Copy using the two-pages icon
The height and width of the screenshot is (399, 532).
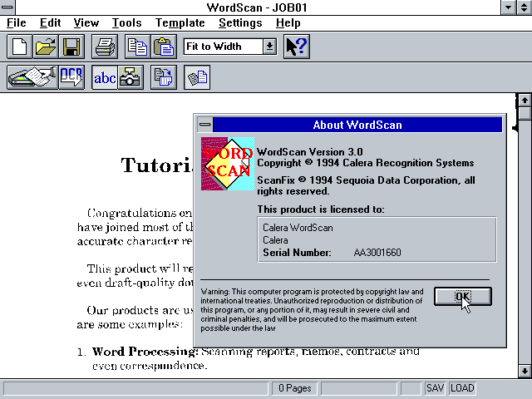point(137,47)
